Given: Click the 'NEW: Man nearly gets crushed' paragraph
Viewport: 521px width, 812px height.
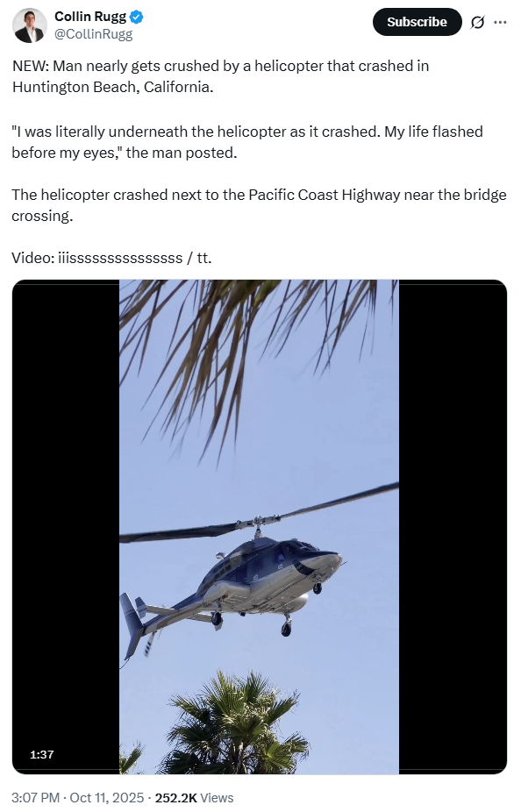Looking at the screenshot, I should [221, 76].
